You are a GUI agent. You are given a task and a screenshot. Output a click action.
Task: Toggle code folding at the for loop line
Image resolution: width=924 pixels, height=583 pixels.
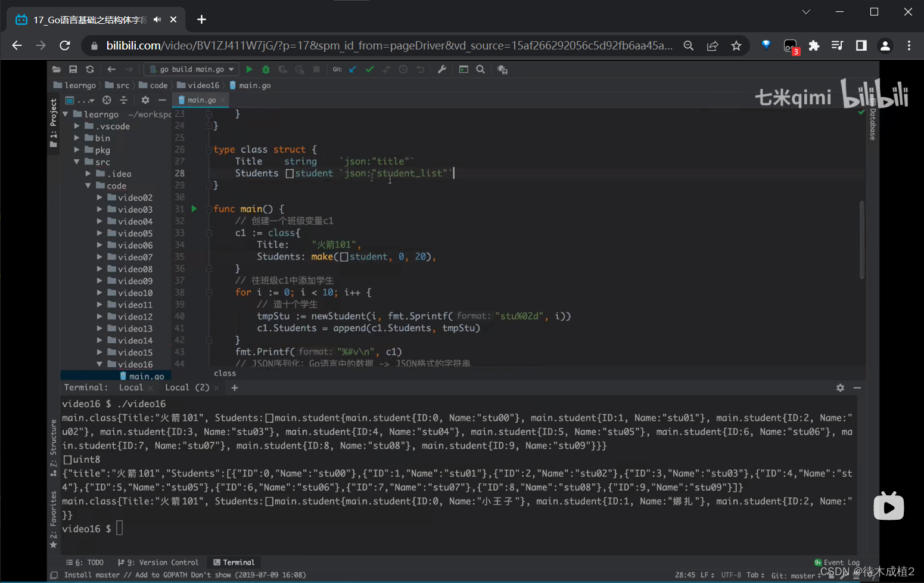(209, 292)
